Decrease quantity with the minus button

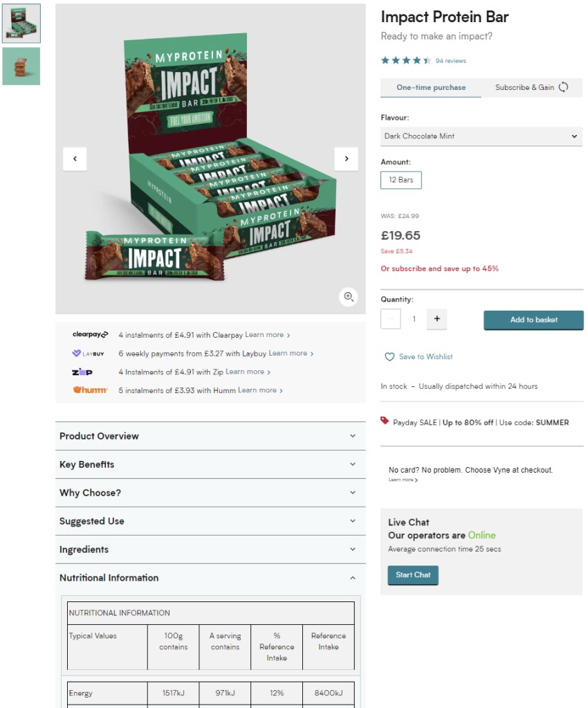(390, 319)
